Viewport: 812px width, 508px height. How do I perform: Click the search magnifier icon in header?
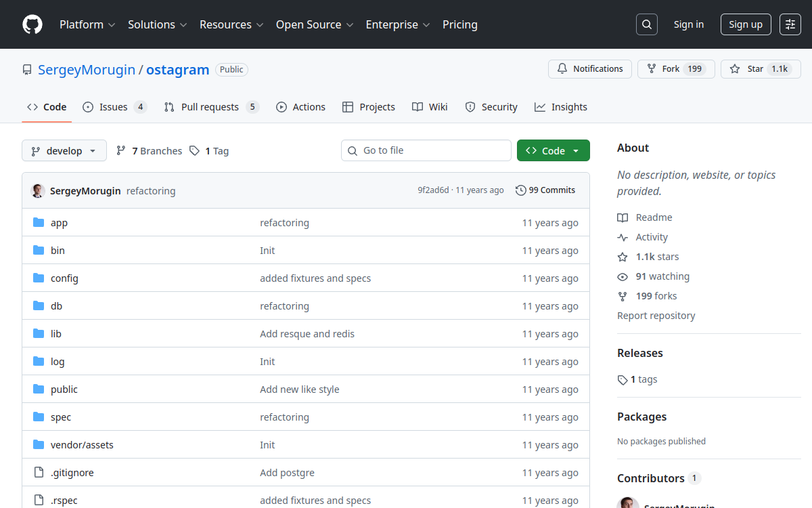646,24
